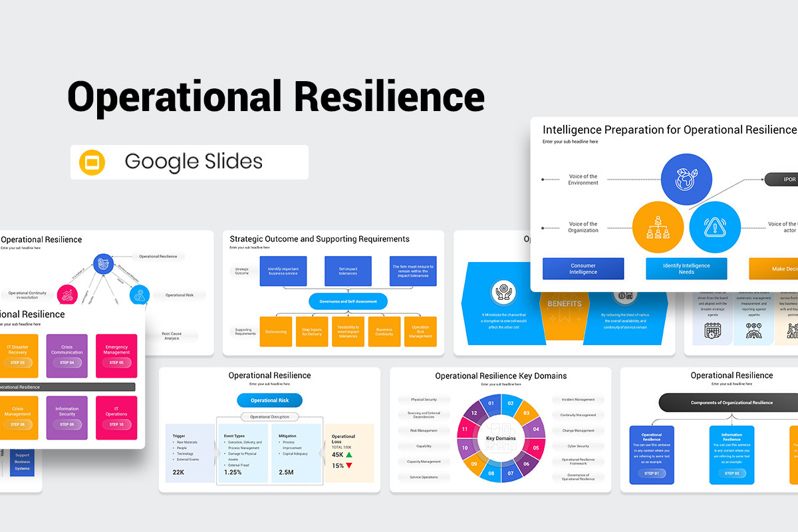Click the calendar icon near the benefits slide
The image size is (798, 532).
pyautogui.click(x=713, y=330)
